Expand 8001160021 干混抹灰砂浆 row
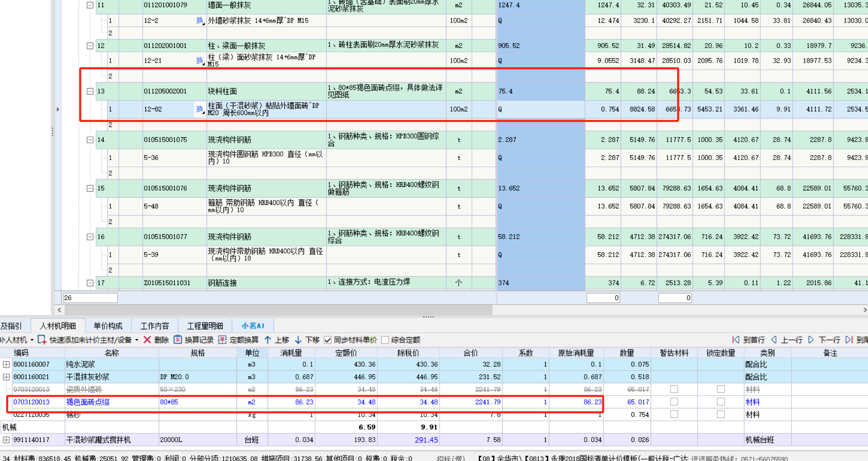 pos(6,377)
